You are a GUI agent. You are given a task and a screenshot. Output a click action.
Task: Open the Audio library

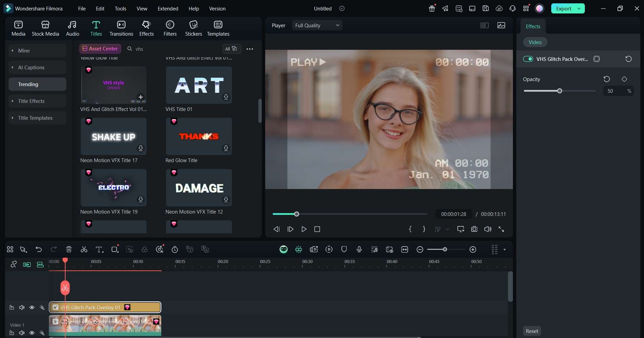tap(72, 28)
